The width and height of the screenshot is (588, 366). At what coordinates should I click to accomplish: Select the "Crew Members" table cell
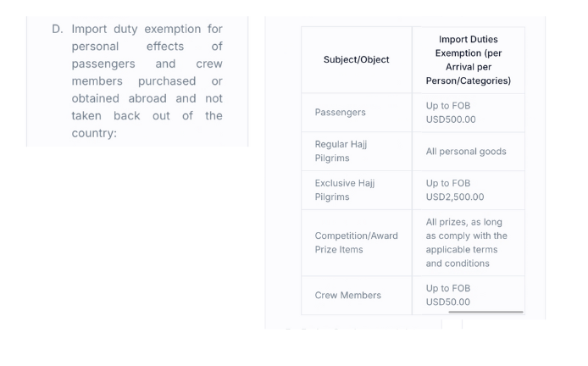(x=347, y=296)
